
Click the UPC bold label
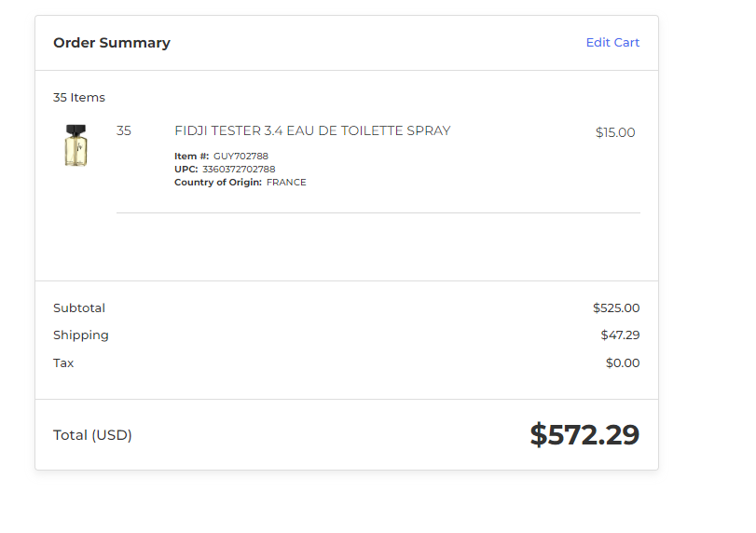coord(186,170)
